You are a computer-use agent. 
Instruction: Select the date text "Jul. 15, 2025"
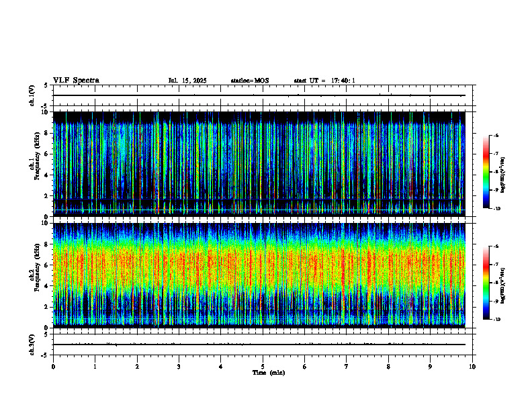(187, 81)
